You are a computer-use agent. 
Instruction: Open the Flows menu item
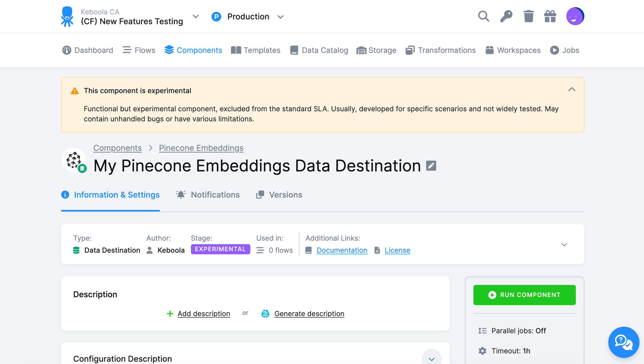pos(139,50)
